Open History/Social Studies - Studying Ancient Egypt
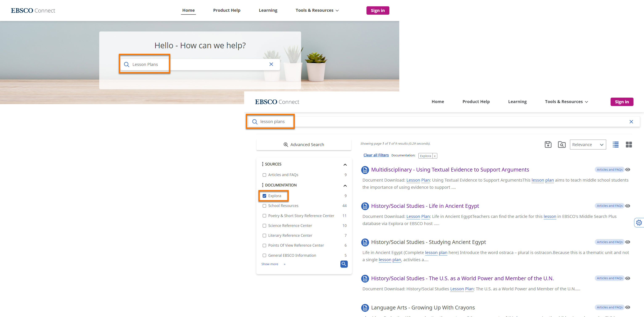The height and width of the screenshot is (317, 644). click(428, 242)
